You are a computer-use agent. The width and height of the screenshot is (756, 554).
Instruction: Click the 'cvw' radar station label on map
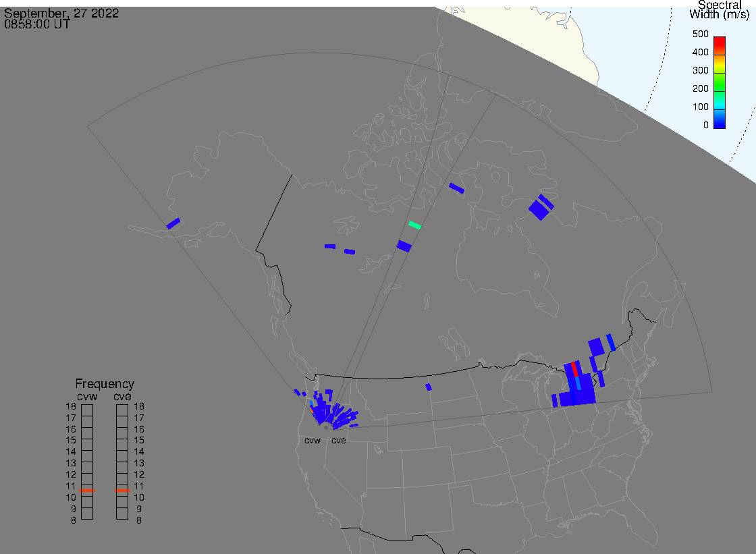click(313, 441)
